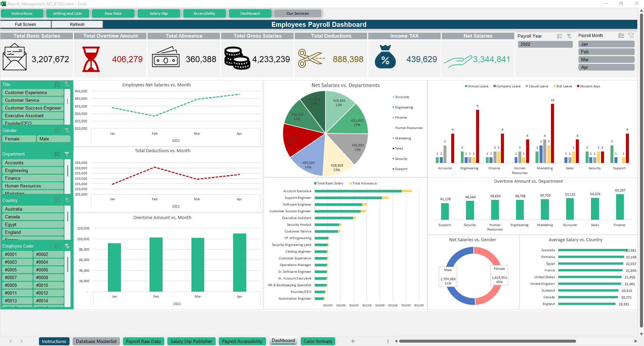644x346 pixels.
Task: Toggle employee code #0005 filter
Action: (x=17, y=270)
